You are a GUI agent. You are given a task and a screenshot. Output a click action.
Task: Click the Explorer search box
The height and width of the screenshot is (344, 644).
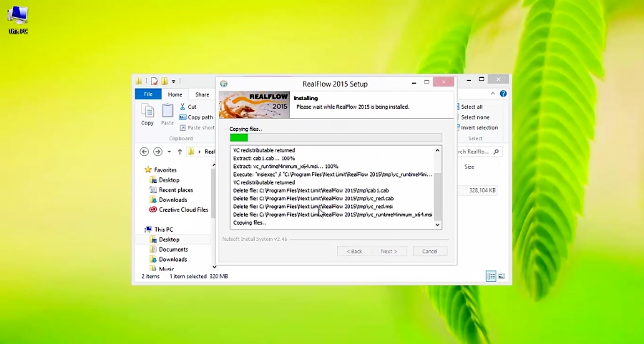click(x=479, y=152)
